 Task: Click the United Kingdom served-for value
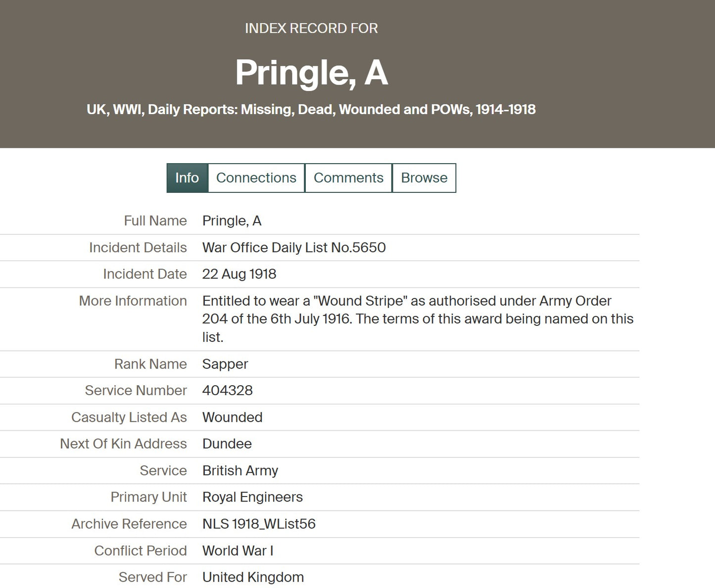pyautogui.click(x=253, y=577)
